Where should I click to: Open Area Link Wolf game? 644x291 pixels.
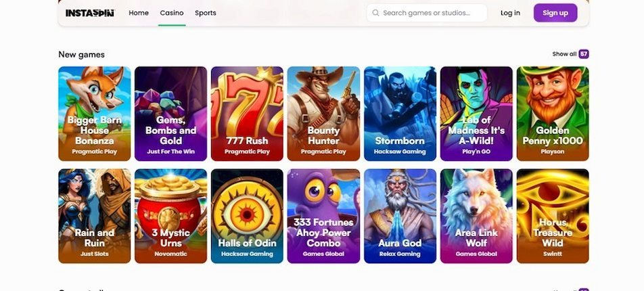pyautogui.click(x=476, y=216)
